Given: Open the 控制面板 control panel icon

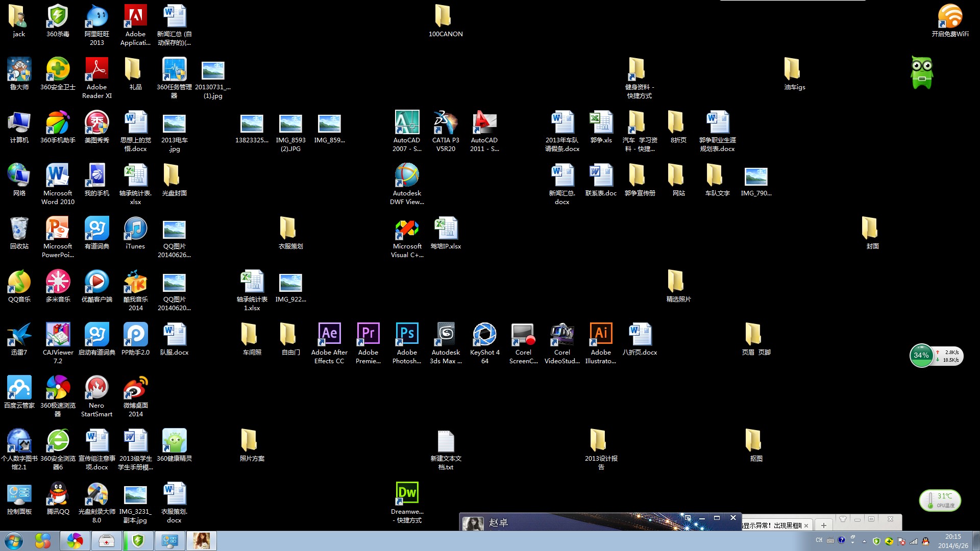Looking at the screenshot, I should click(x=19, y=498).
